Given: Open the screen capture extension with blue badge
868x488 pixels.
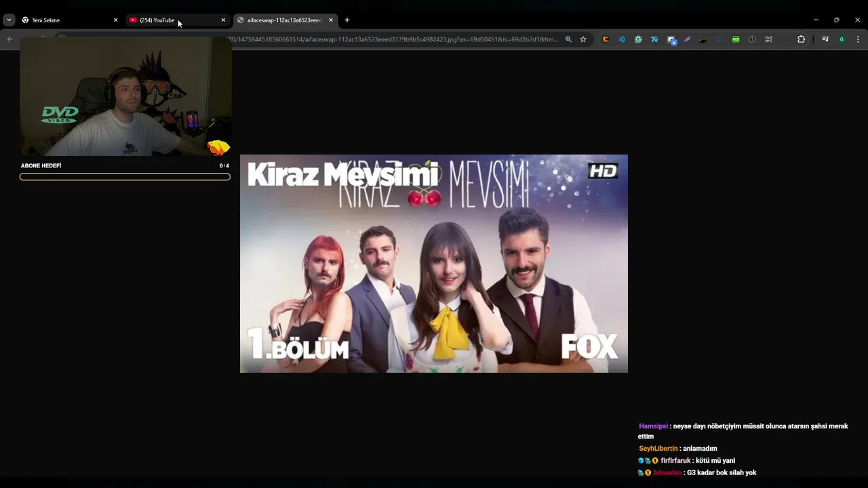Looking at the screenshot, I should (671, 40).
